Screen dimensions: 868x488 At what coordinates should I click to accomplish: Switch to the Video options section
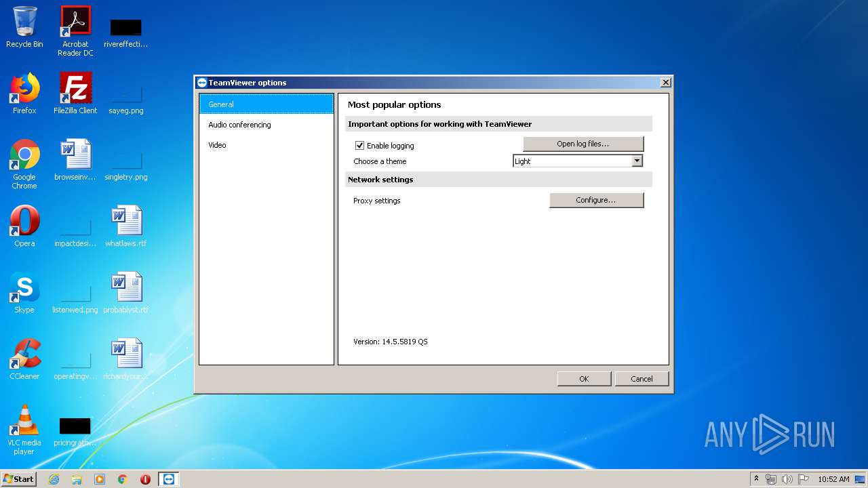click(x=267, y=145)
